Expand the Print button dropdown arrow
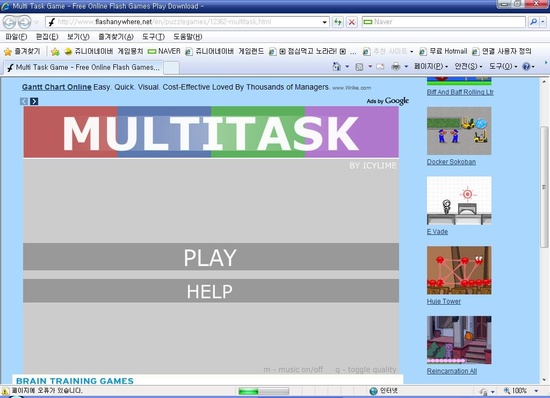Viewport: 550px width, 398px height. [406, 66]
